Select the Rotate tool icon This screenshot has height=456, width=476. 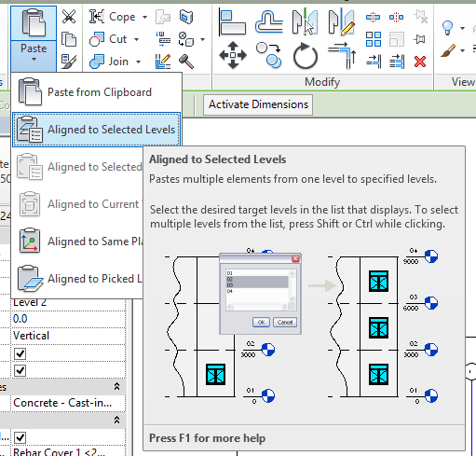pos(306,56)
